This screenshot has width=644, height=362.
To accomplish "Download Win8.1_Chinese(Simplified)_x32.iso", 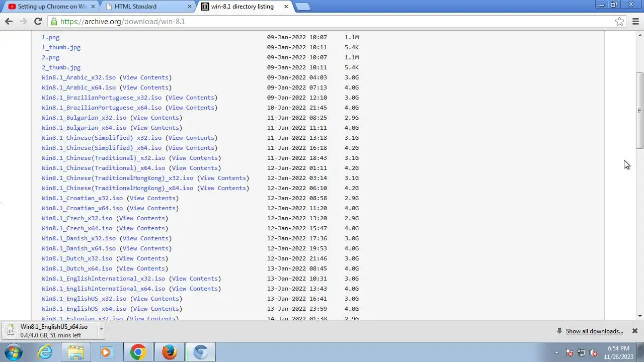I will (102, 138).
